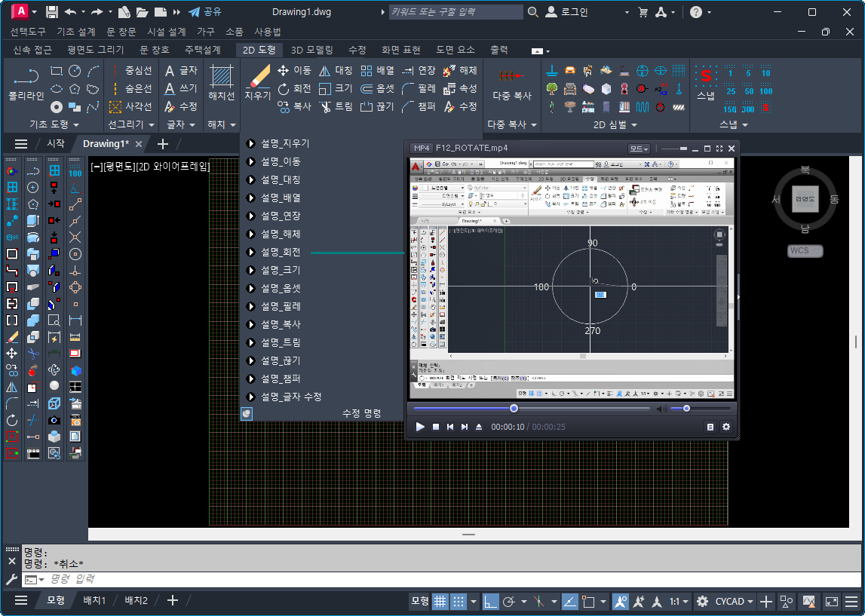
Task: Click the 폴리라인 (Polyline) tool
Action: pyautogui.click(x=26, y=83)
